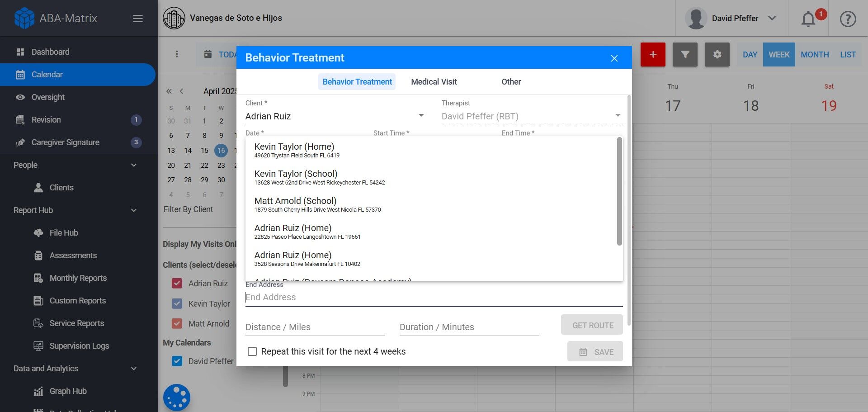Open Service Reports icon
The width and height of the screenshot is (868, 412).
[38, 323]
